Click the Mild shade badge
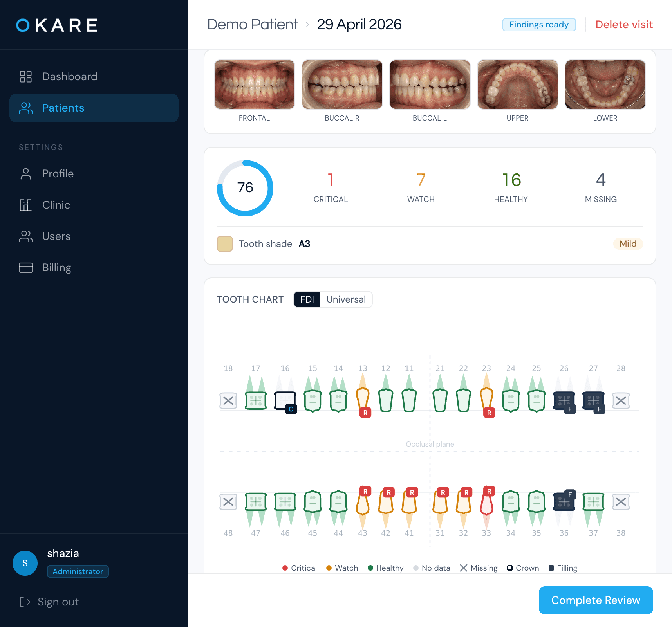 coord(628,244)
